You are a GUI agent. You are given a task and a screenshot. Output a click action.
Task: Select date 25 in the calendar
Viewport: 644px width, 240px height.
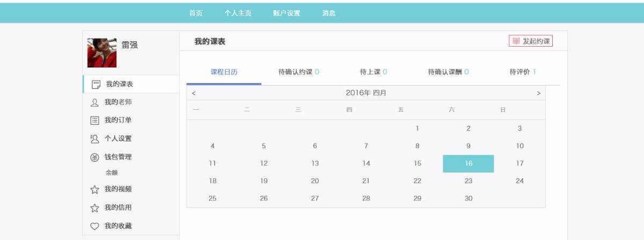(213, 198)
